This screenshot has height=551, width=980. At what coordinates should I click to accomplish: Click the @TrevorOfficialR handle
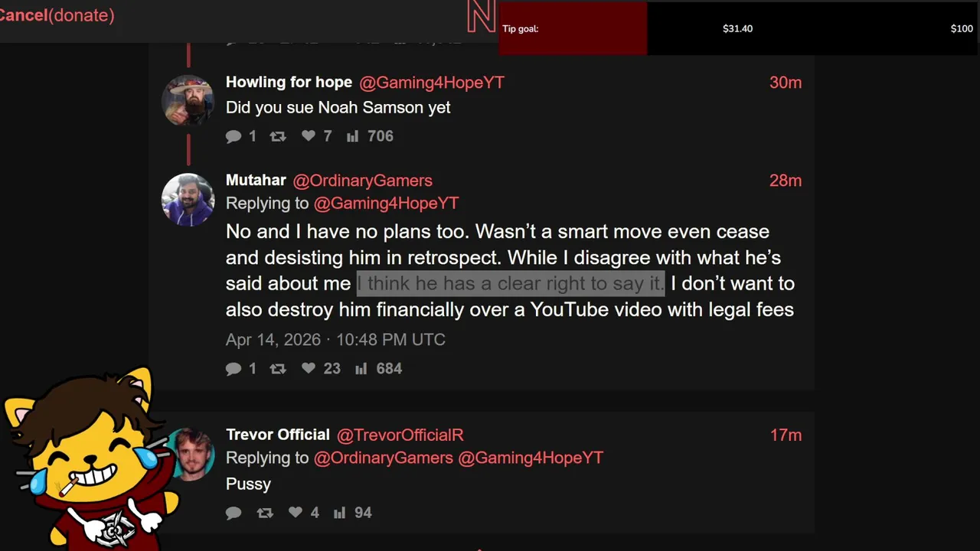400,435
